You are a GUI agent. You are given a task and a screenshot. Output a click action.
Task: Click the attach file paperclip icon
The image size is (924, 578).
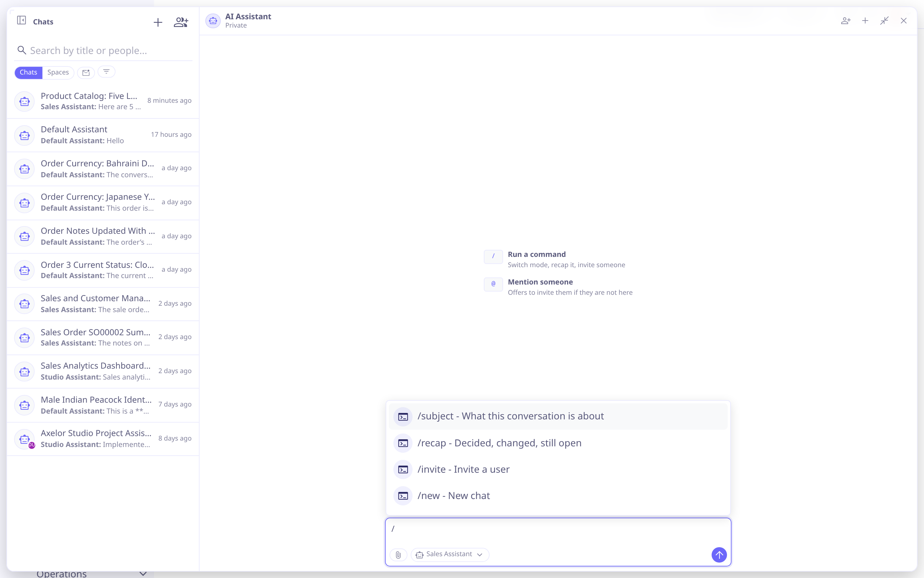click(398, 555)
